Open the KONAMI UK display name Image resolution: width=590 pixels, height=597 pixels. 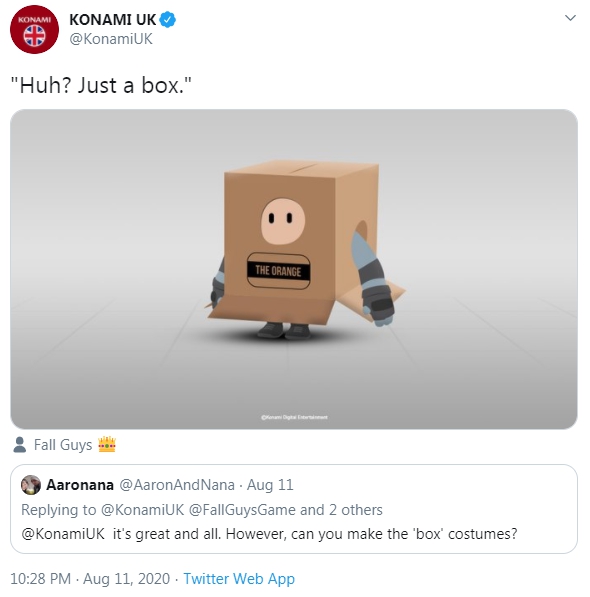(113, 19)
